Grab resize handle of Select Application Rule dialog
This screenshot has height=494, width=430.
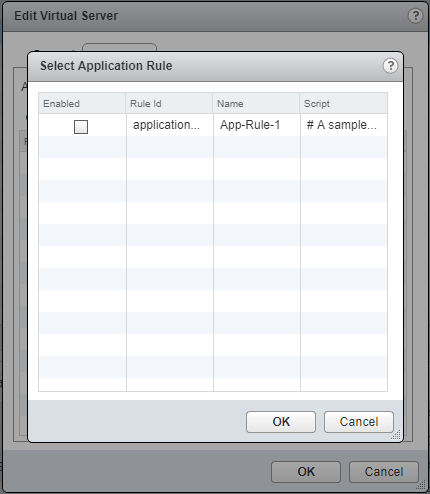pyautogui.click(x=396, y=435)
